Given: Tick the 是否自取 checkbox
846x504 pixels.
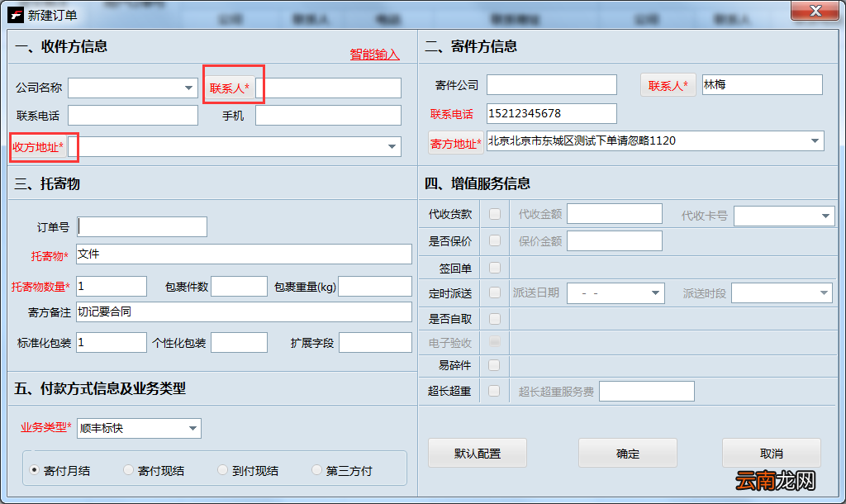Looking at the screenshot, I should click(495, 319).
